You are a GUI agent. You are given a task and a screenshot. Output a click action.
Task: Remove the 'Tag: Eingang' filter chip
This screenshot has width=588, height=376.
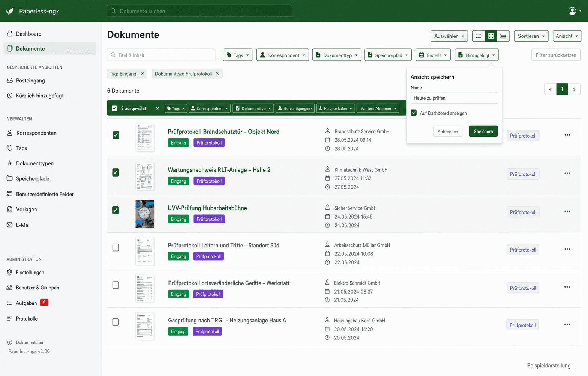click(142, 74)
